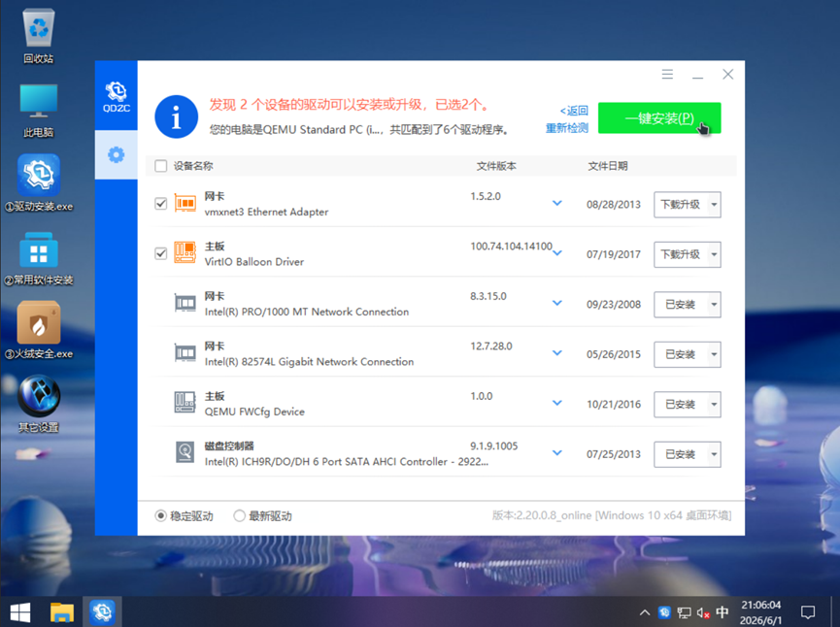Select the 最新驱动 radio button
The height and width of the screenshot is (627, 840).
(240, 515)
